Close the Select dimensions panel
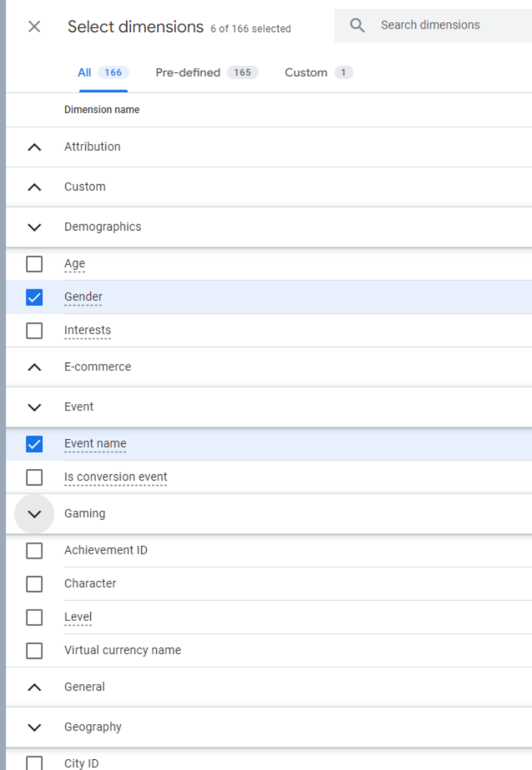This screenshot has width=532, height=770. click(x=34, y=27)
